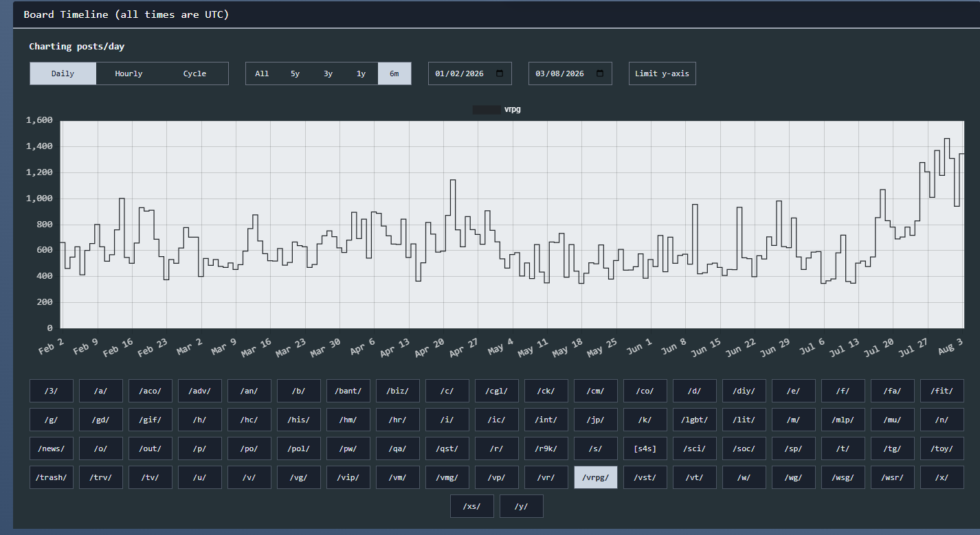This screenshot has height=535, width=980.
Task: Choose the /int/ board
Action: pos(546,420)
